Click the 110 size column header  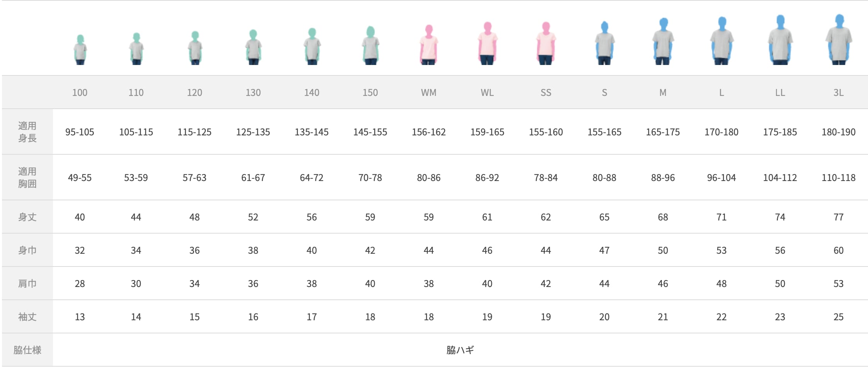(136, 92)
